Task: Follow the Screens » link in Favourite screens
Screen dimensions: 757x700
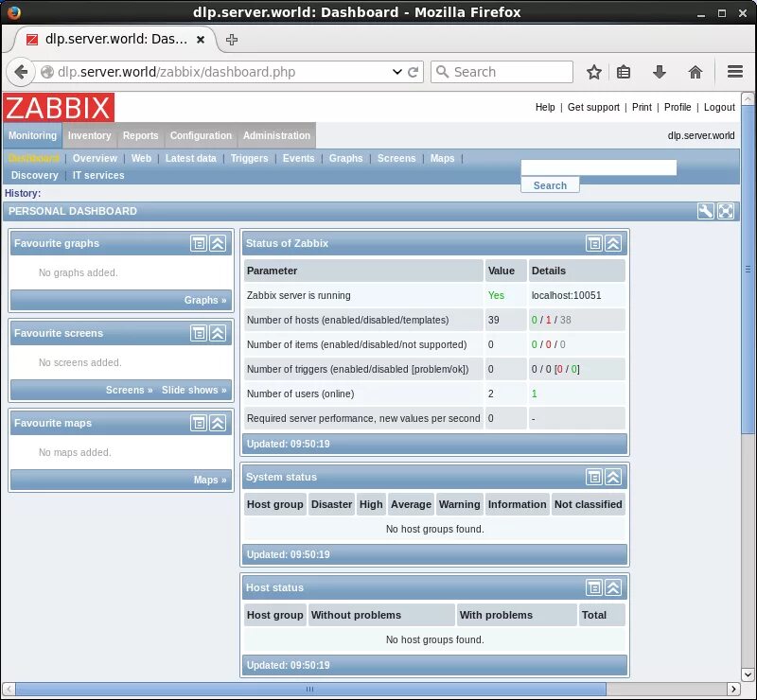Action: (130, 390)
